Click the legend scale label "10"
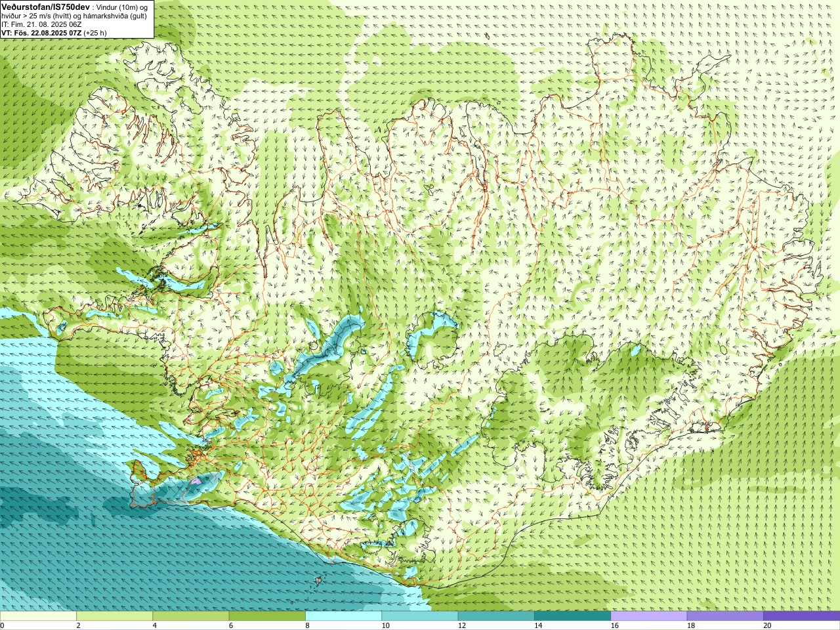Viewport: 840px width, 630px height. (x=385, y=625)
